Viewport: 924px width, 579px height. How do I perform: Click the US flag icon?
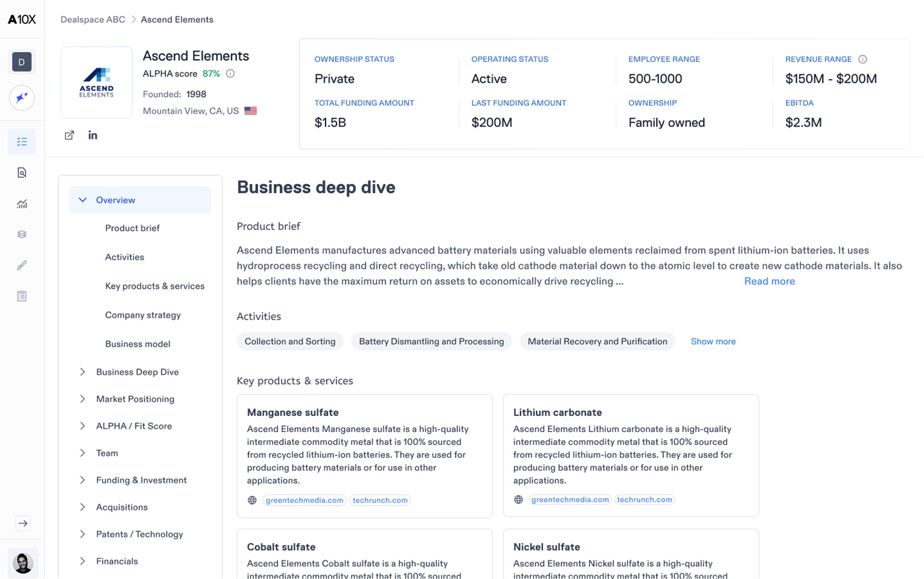pos(251,111)
